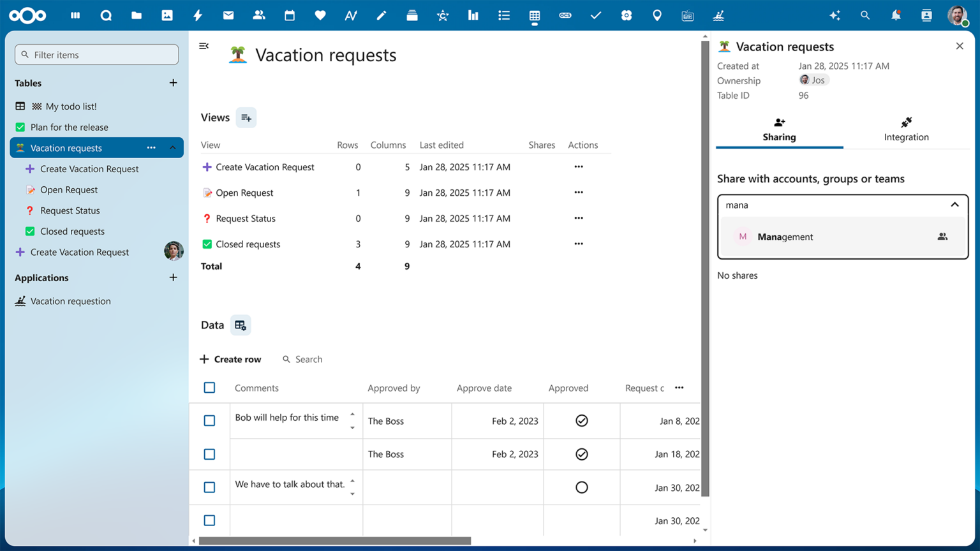This screenshot has height=551, width=980.
Task: Open the actions menu for the Open Request view
Action: pyautogui.click(x=578, y=193)
